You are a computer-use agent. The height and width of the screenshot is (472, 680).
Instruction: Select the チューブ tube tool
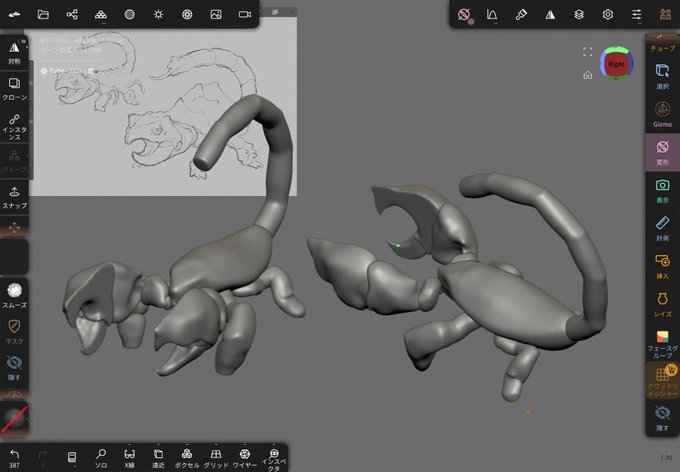tap(662, 45)
